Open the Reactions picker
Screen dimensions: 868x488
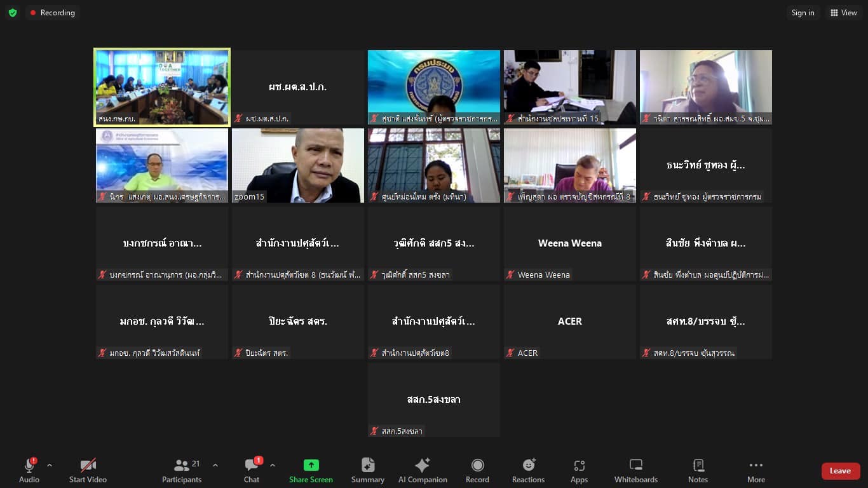[x=528, y=471]
